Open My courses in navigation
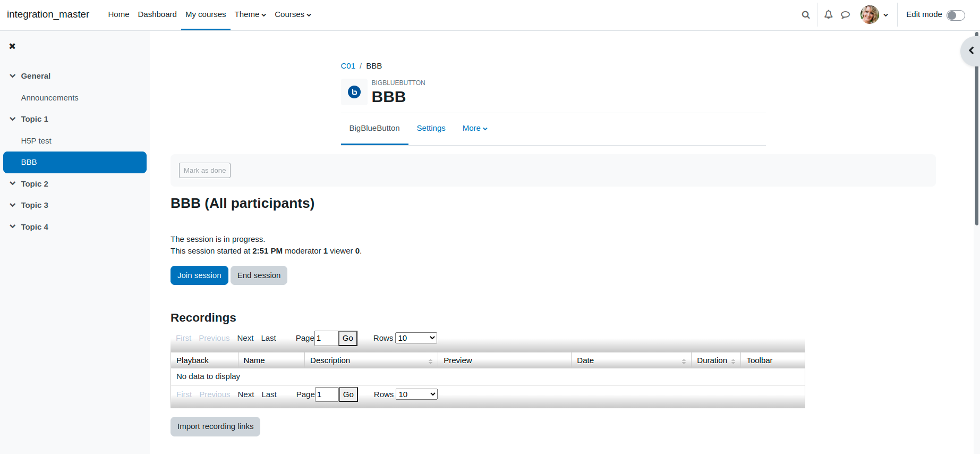 206,14
